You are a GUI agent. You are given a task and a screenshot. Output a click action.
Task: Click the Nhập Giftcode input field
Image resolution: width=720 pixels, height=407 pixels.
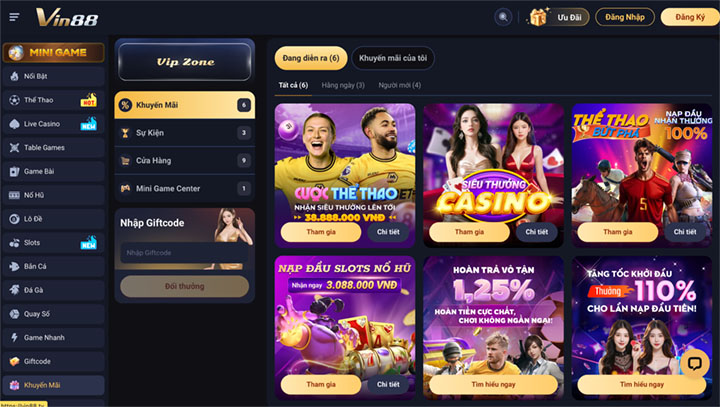[x=185, y=253]
